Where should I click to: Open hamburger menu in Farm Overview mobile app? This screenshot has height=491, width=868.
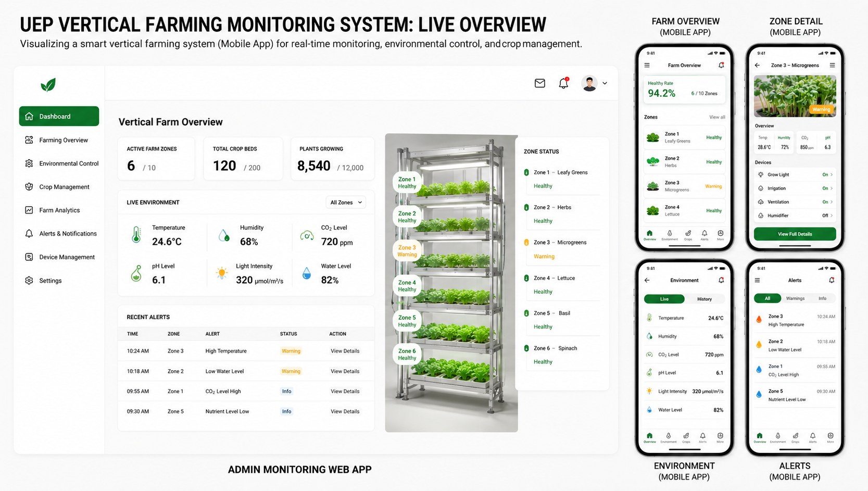coord(647,66)
